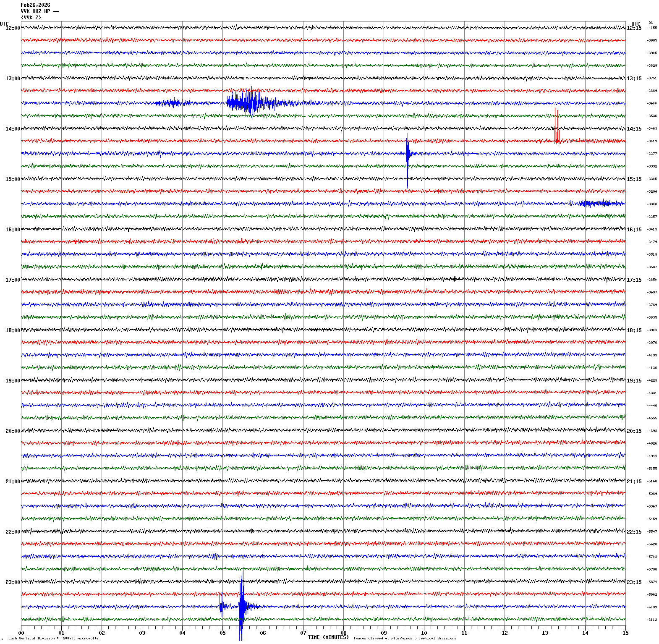This screenshot has height=644, width=659.
Task: Click the Feb26,2026 date label
Action: (x=35, y=5)
